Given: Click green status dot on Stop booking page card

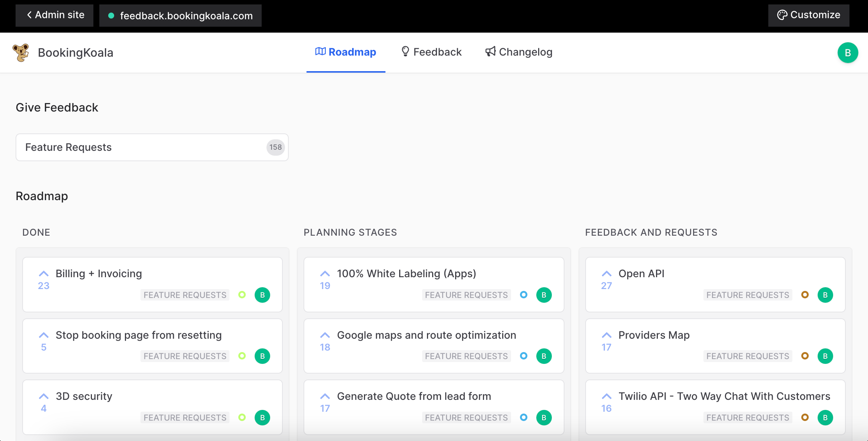Looking at the screenshot, I should pos(242,356).
